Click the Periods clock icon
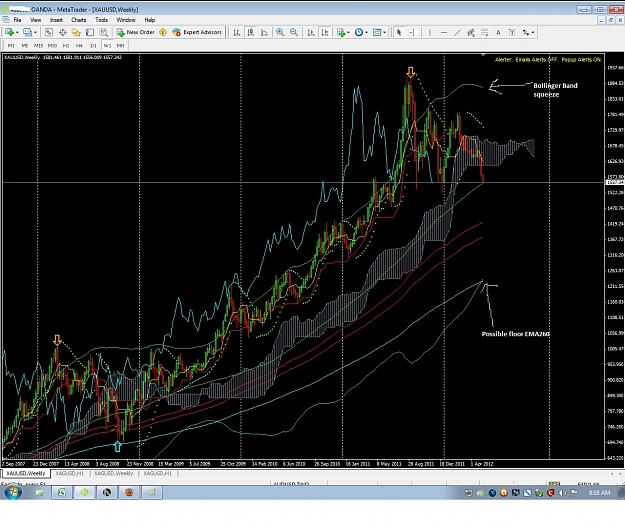The image size is (625, 527). coord(359,32)
